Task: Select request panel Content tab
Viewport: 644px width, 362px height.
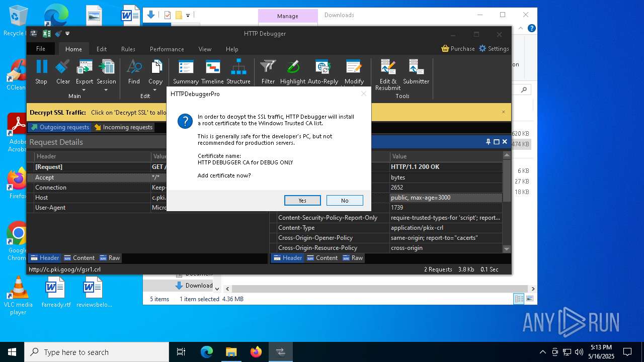Action: (x=79, y=258)
